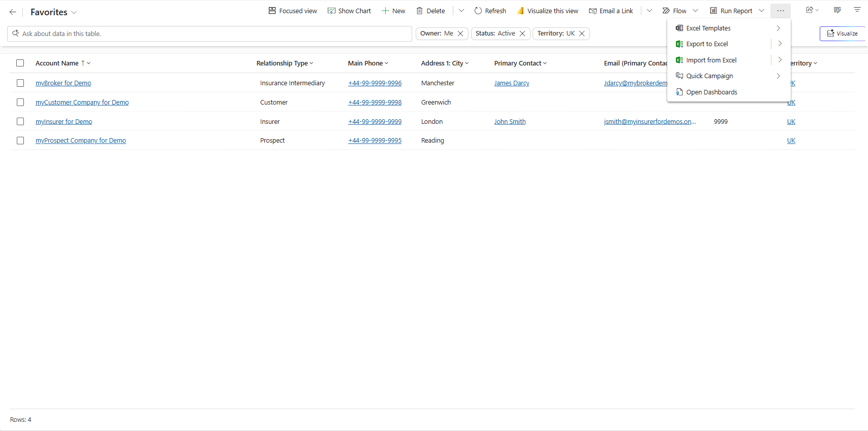This screenshot has width=868, height=431.
Task: Remove the Territory: UK filter chip
Action: pyautogui.click(x=582, y=34)
